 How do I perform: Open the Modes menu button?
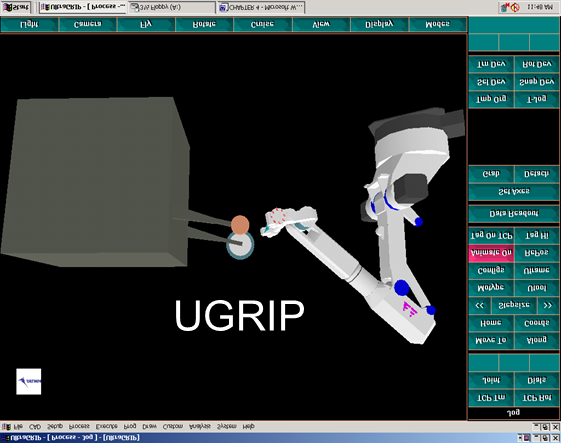click(x=438, y=24)
